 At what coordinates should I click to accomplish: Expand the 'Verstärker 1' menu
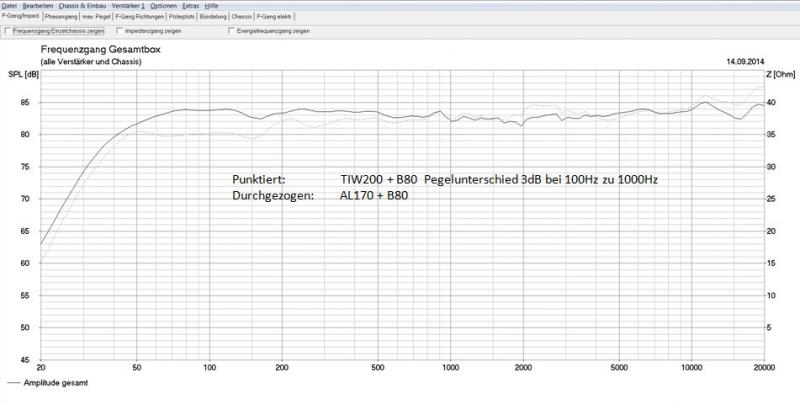(x=128, y=6)
